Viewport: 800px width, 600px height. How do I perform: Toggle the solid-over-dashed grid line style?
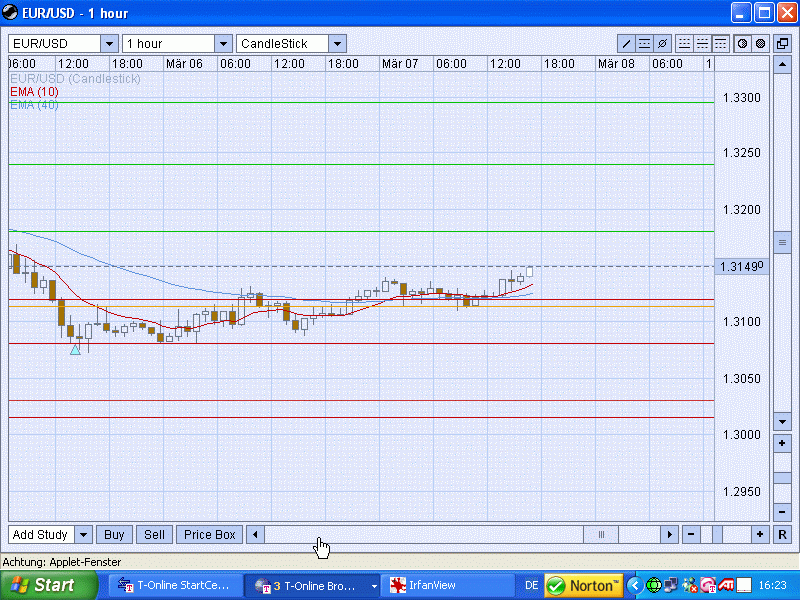pos(702,44)
